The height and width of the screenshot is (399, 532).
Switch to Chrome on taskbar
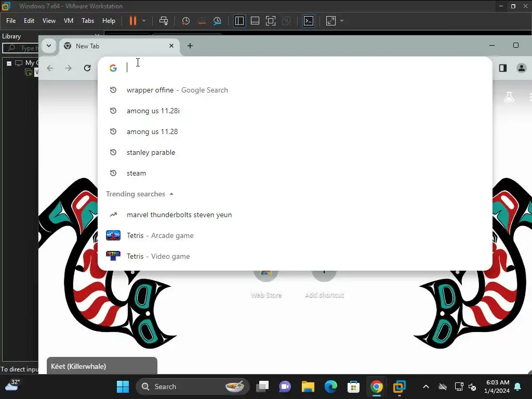[376, 387]
